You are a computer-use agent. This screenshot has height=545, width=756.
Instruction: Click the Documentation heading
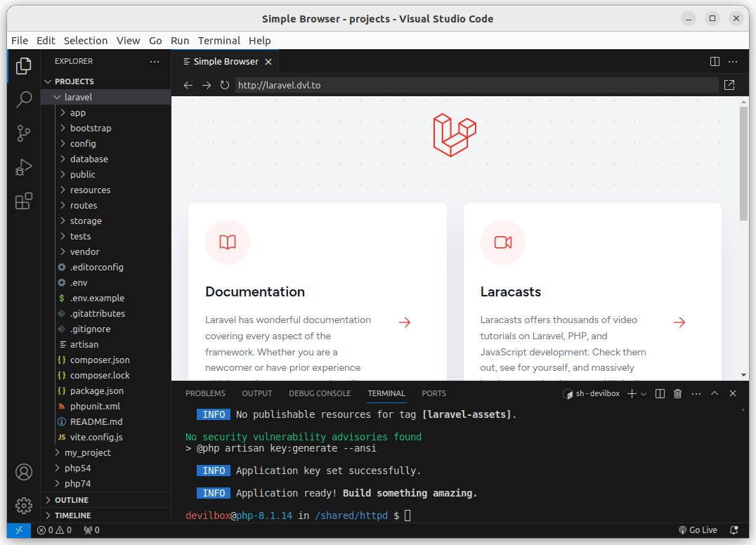pyautogui.click(x=255, y=292)
